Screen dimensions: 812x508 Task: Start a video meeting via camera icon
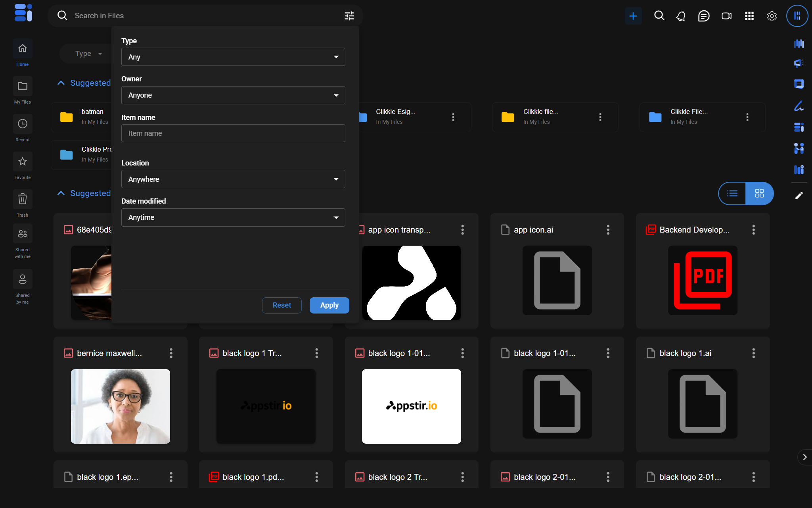tap(726, 16)
